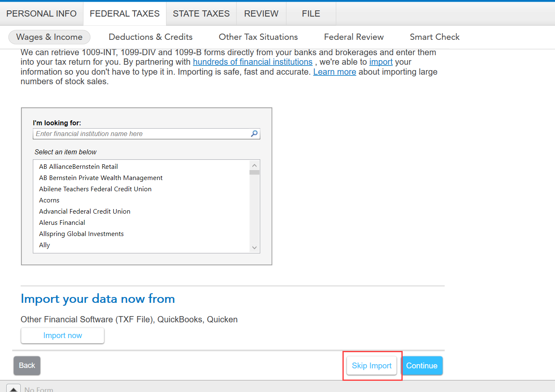Select the Wages & Income section
555x392 pixels.
(x=49, y=37)
